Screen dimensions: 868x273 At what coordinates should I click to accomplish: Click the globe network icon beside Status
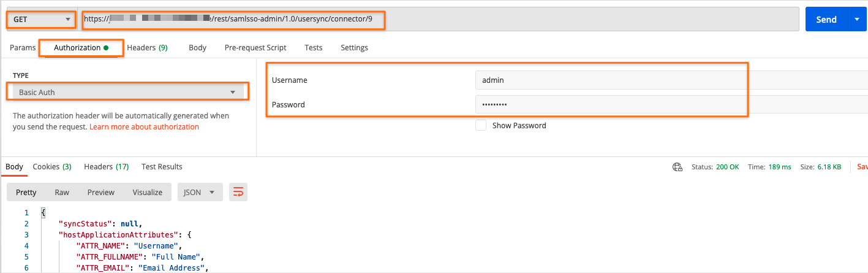[x=677, y=167]
